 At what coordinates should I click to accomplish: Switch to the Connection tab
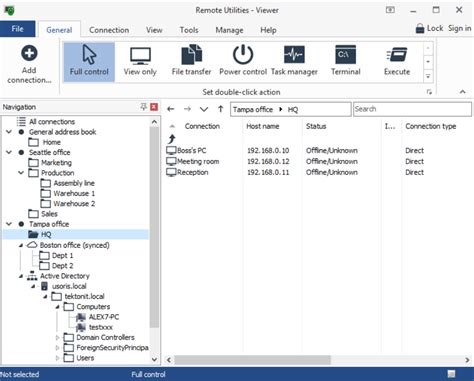(109, 30)
